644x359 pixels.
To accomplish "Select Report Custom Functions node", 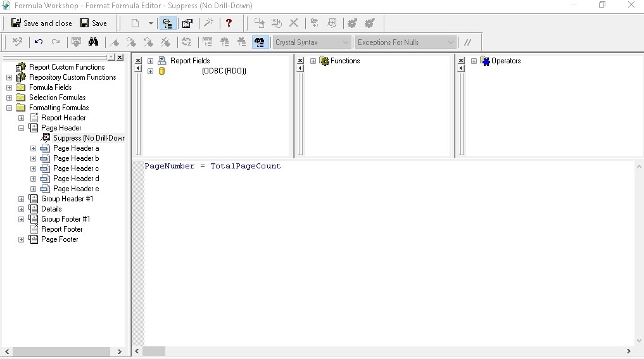I will coord(66,67).
